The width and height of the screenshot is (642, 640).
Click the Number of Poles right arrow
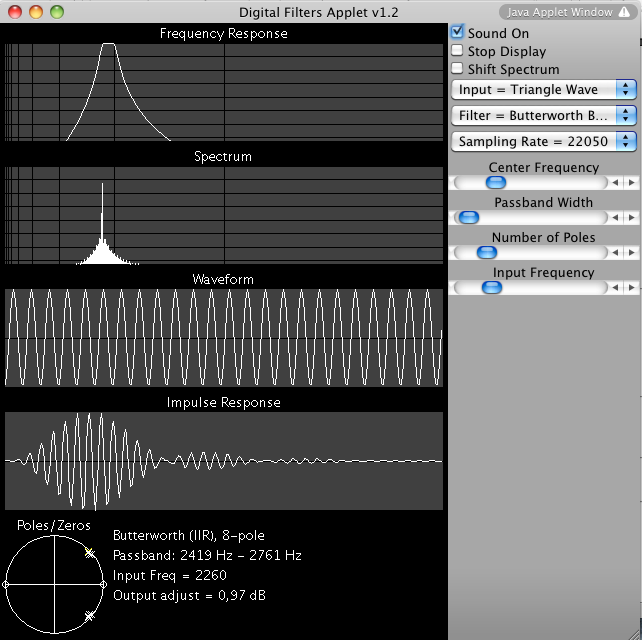631,253
